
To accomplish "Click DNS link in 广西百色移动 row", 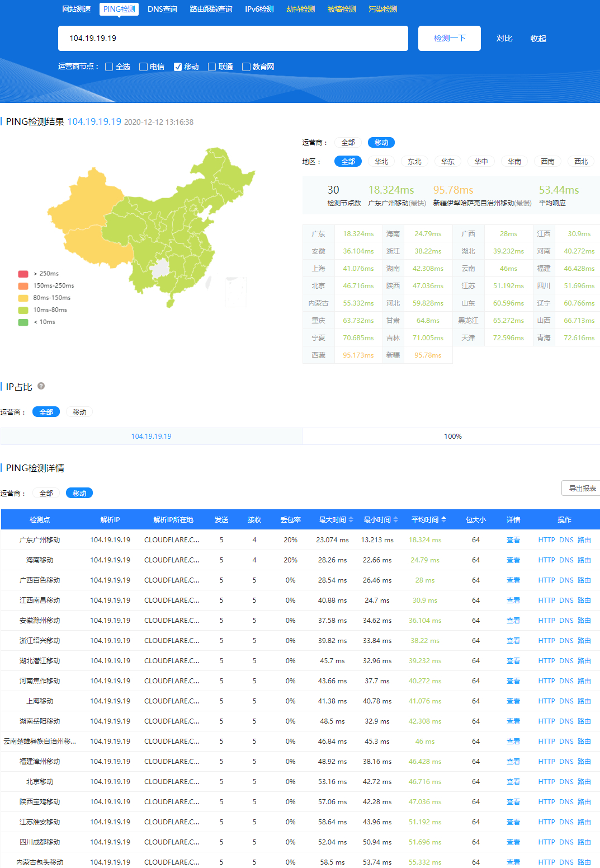I will (x=566, y=580).
